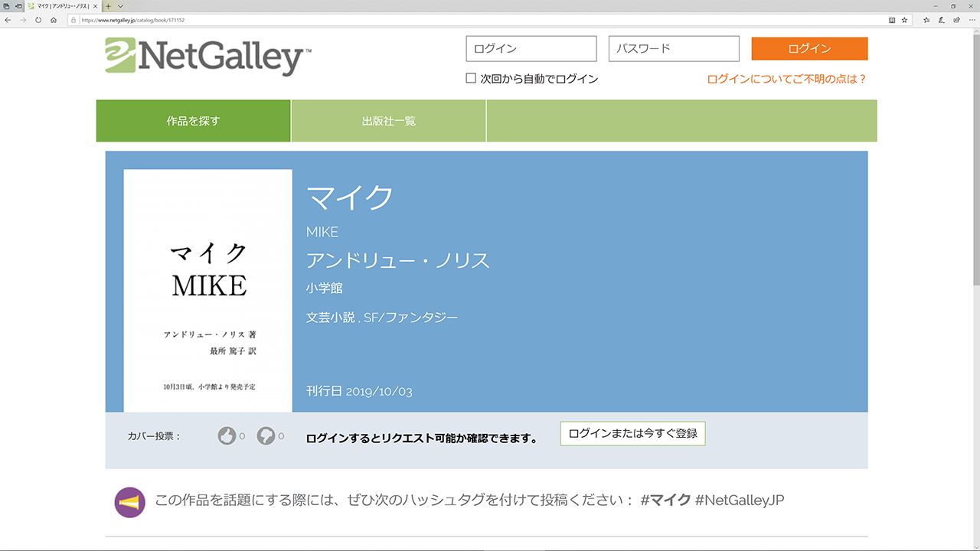This screenshot has width=980, height=551.
Task: Open the 文芸小説 category link
Action: pos(331,317)
